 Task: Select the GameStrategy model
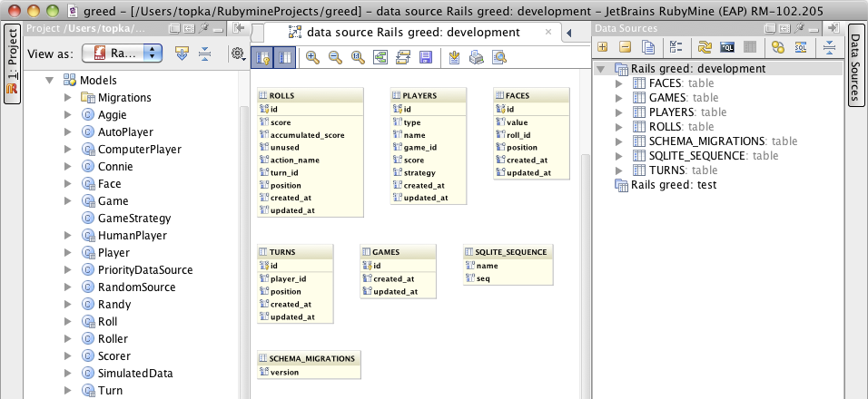134,219
